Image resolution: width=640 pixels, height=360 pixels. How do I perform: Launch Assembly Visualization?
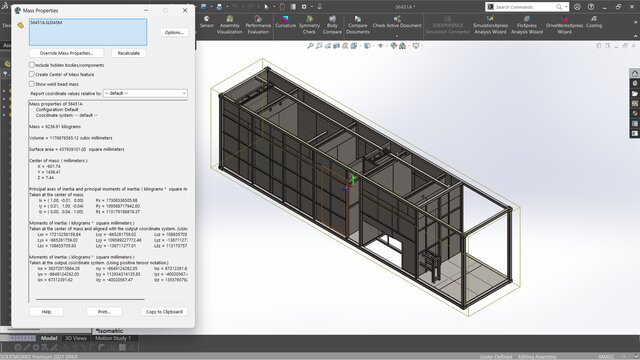pyautogui.click(x=229, y=25)
